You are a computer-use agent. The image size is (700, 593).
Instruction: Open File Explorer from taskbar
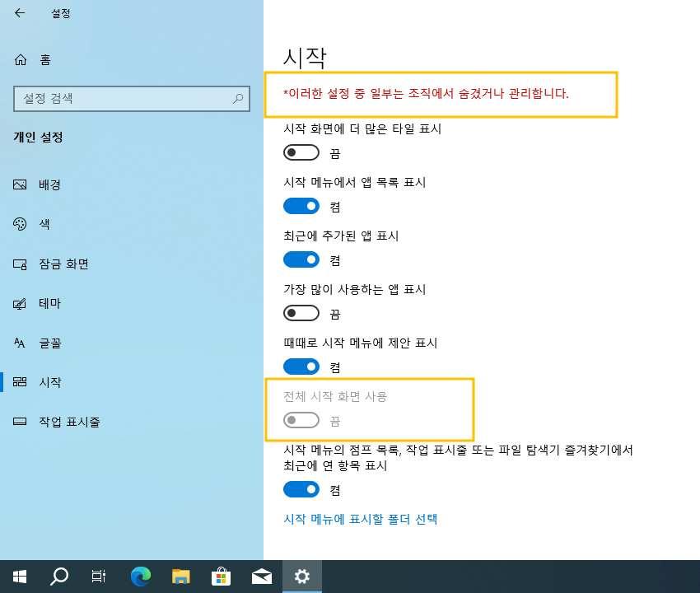click(181, 577)
